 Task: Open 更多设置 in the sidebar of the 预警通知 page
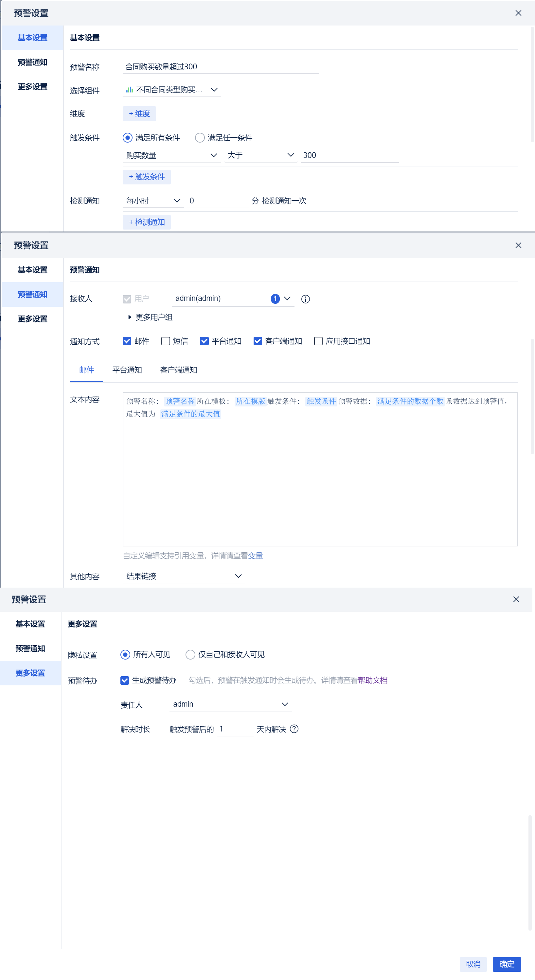point(33,319)
